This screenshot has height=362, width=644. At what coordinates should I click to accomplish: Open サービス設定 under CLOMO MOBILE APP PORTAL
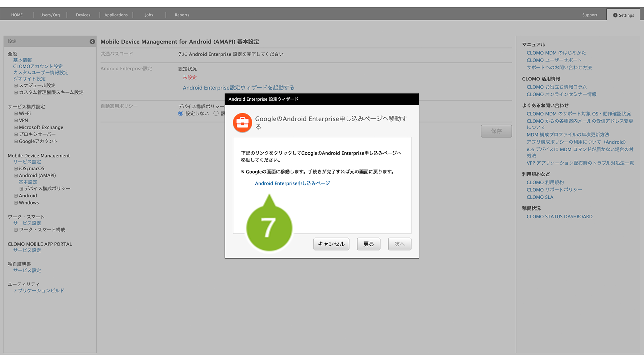[27, 250]
